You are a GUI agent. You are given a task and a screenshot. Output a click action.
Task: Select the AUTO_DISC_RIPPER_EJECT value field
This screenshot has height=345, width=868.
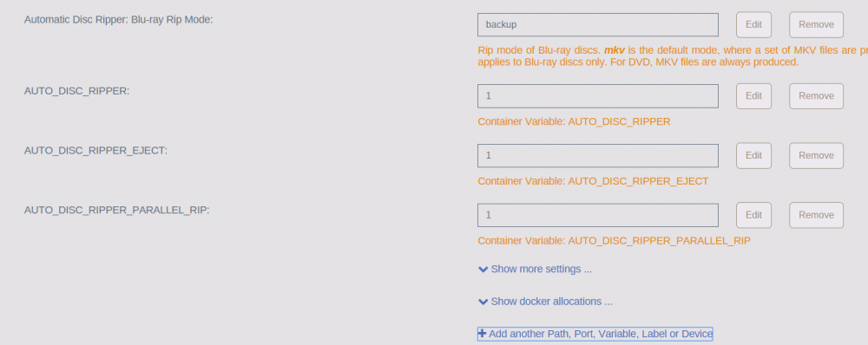[x=598, y=156]
